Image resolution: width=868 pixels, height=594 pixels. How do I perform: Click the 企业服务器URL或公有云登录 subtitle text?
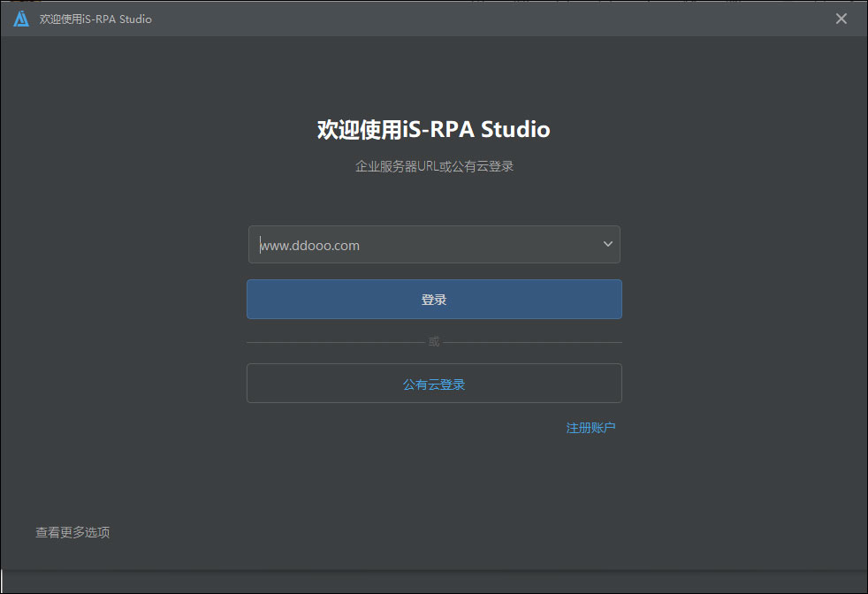click(434, 166)
